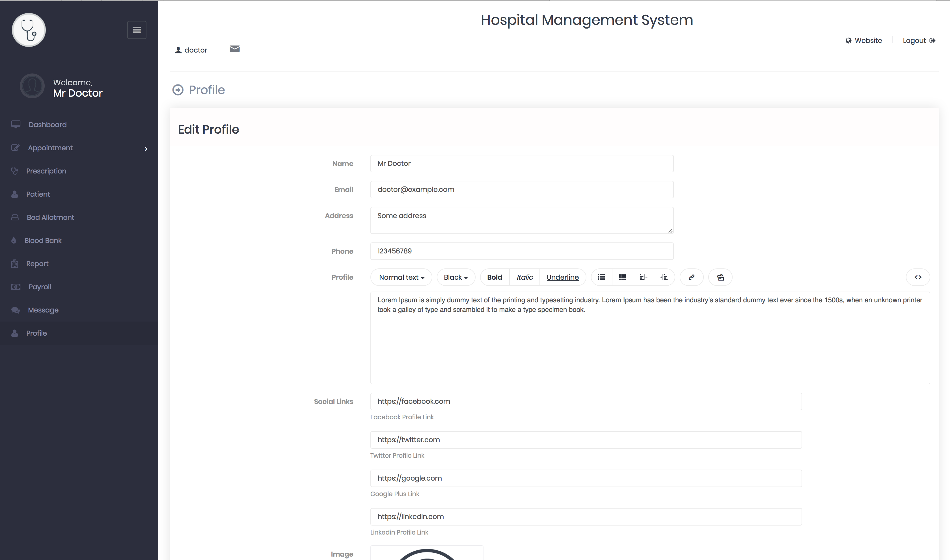
Task: Click the Address textarea resize handle
Action: point(670,231)
